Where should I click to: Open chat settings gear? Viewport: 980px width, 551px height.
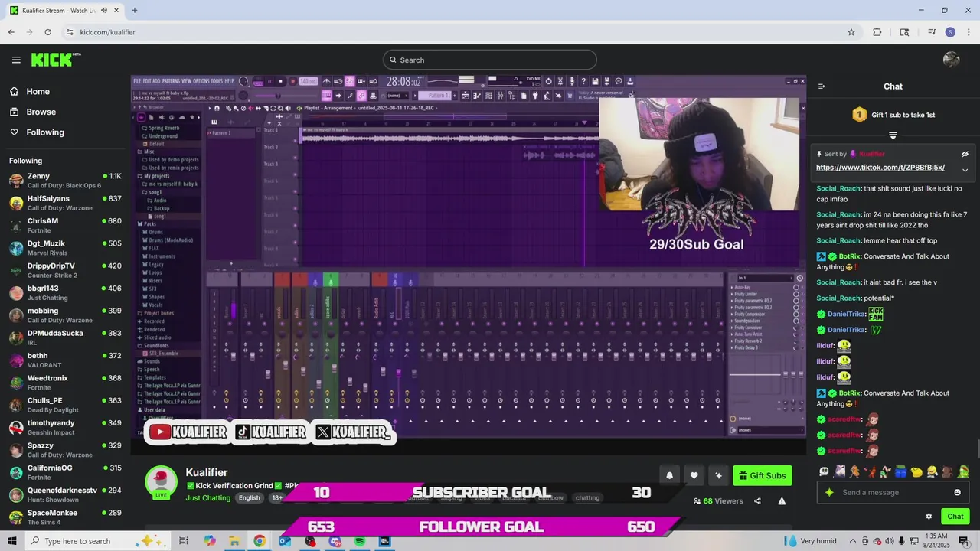(929, 517)
